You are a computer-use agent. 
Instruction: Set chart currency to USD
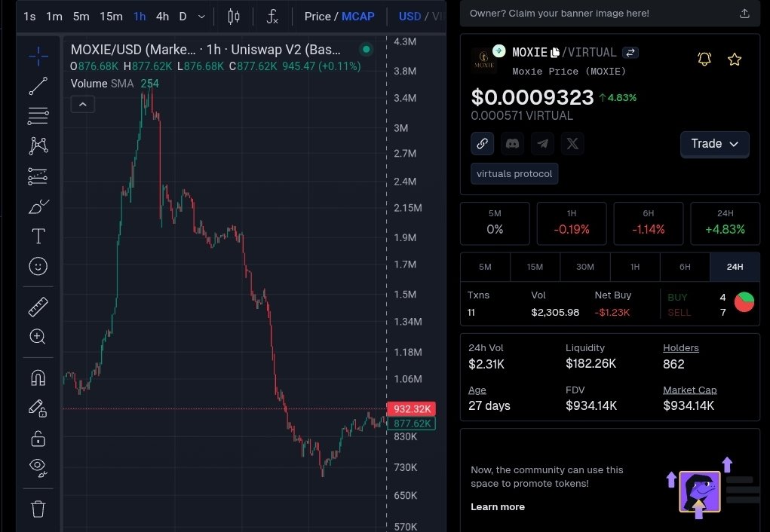point(410,17)
